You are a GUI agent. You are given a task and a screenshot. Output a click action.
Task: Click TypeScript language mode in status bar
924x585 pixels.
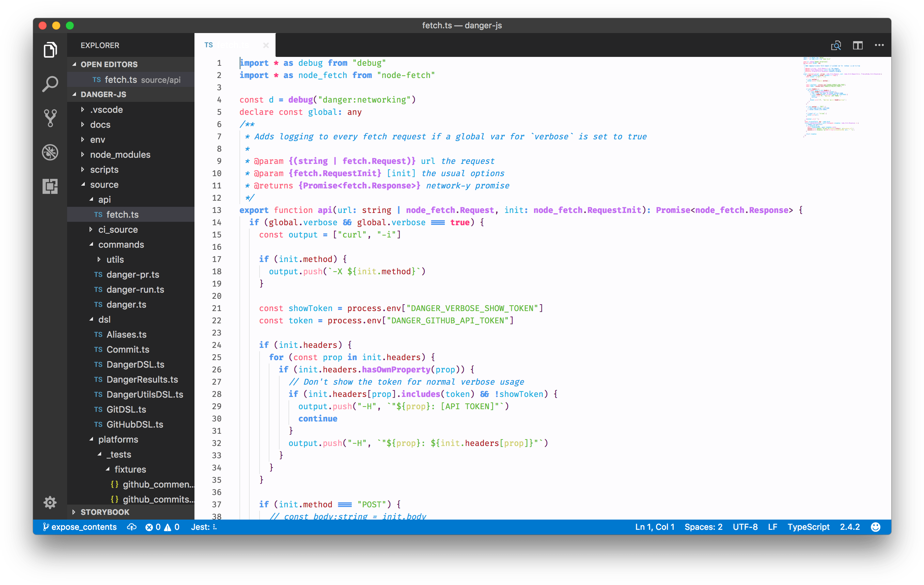(808, 527)
